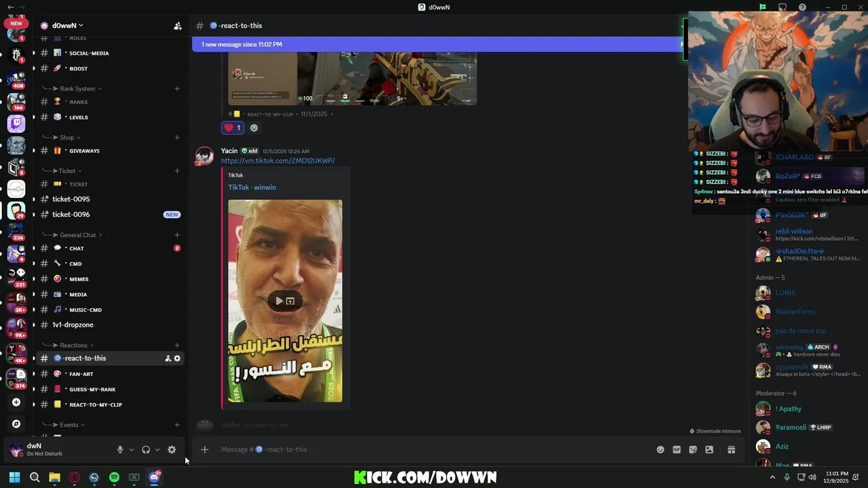Show hidden tray icons chevron
868x488 pixels.
pyautogui.click(x=772, y=477)
